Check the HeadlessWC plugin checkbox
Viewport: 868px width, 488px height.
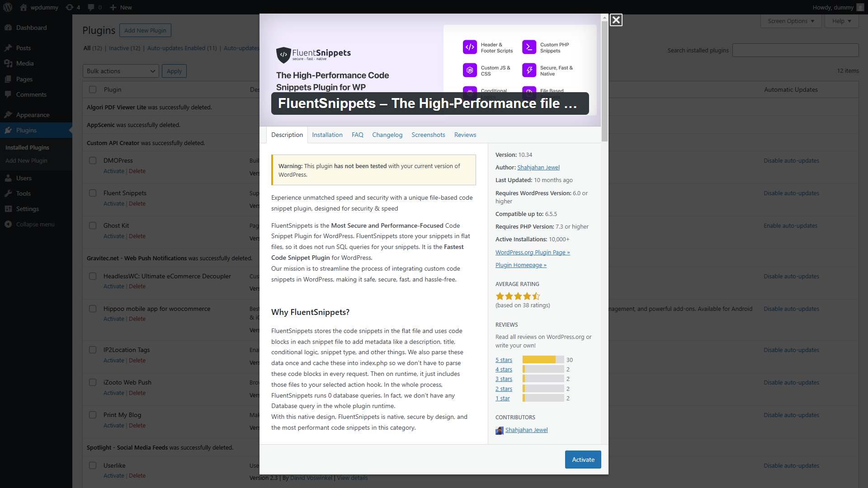[93, 276]
